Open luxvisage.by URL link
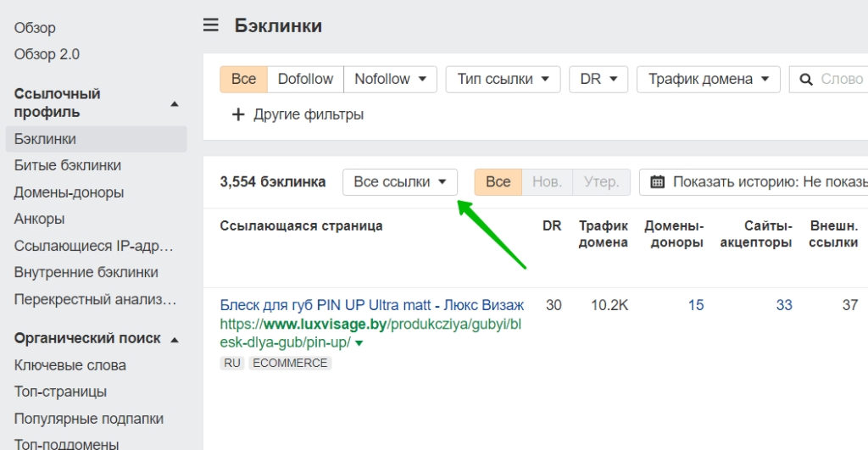Viewport: 868px width, 450px height. 370,333
